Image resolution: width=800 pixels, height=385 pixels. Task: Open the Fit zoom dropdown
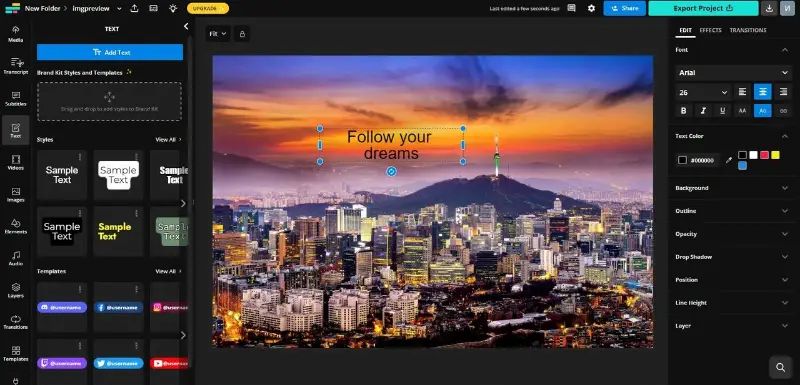click(218, 34)
